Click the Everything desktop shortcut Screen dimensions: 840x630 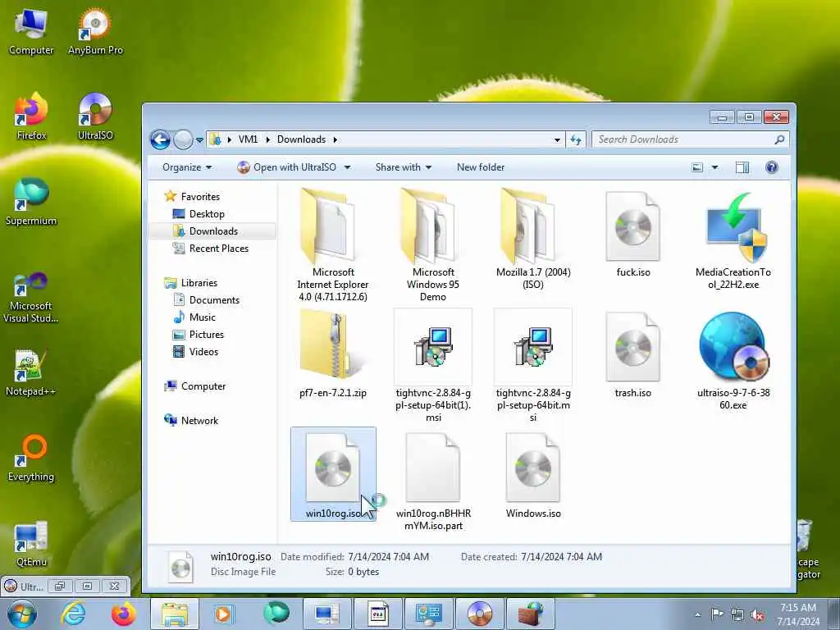[x=31, y=458]
